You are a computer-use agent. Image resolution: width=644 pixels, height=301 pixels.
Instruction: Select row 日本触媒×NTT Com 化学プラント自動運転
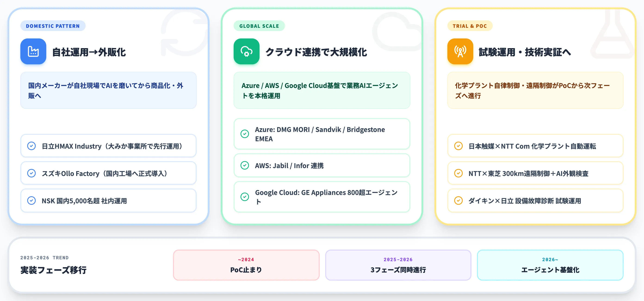535,146
